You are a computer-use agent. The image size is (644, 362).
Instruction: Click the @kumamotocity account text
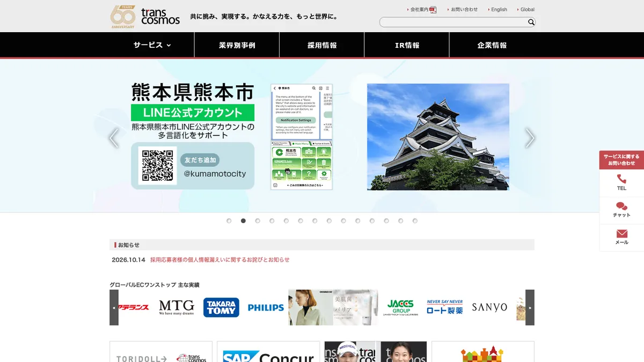(215, 174)
